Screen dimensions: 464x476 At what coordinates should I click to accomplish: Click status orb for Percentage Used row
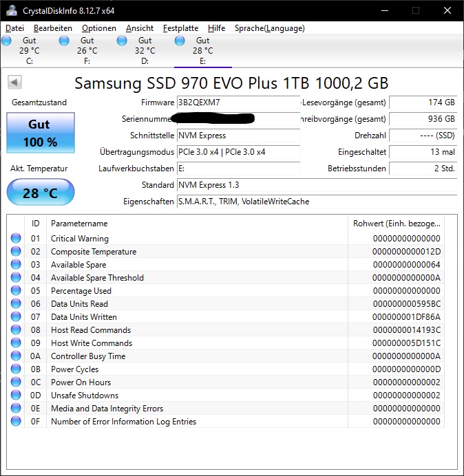coord(16,290)
